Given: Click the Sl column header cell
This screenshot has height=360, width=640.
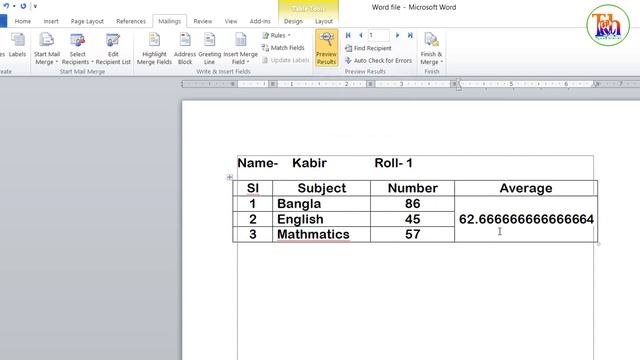Looking at the screenshot, I should (x=253, y=188).
